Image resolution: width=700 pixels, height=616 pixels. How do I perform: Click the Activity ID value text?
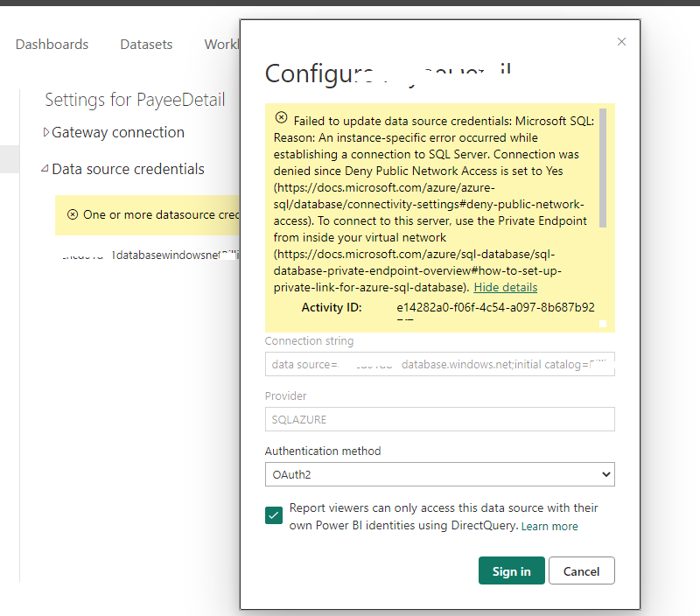tap(495, 307)
